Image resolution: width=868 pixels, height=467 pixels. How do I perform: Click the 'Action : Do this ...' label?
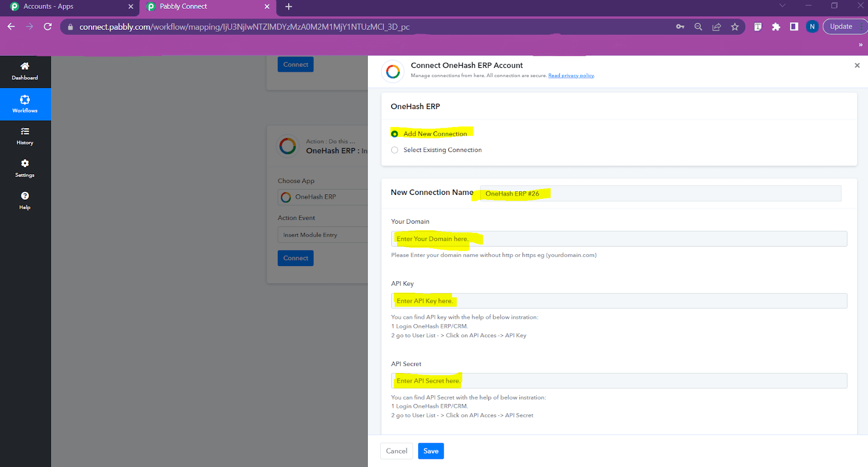330,141
